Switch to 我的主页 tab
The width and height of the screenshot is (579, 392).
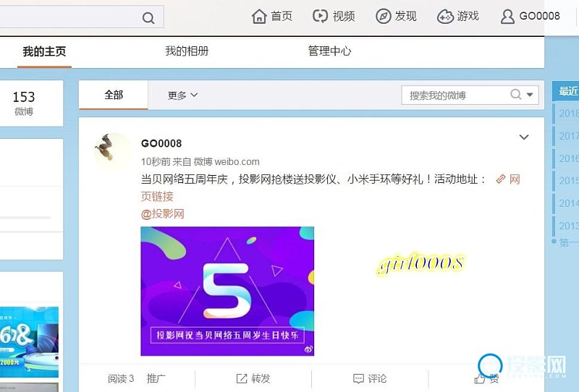pyautogui.click(x=44, y=51)
